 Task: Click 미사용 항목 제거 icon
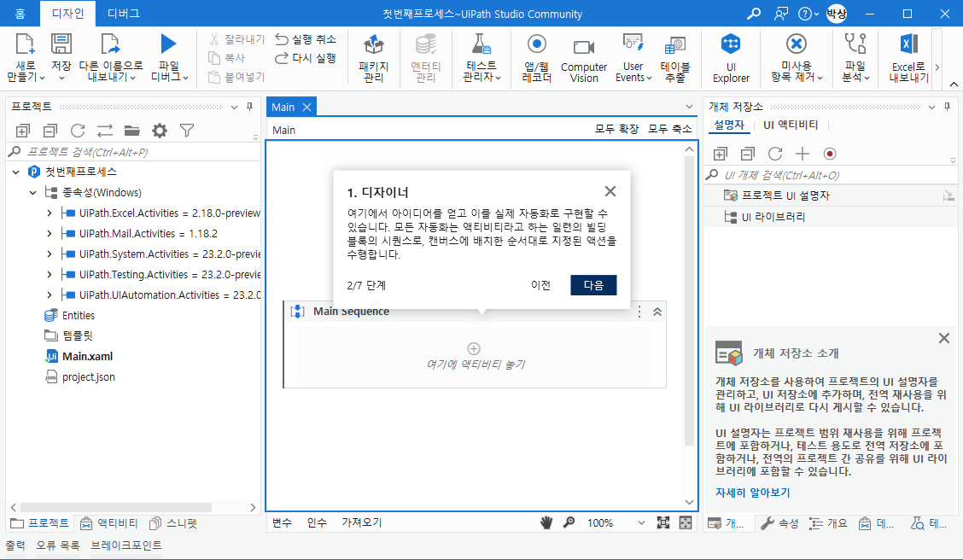click(x=796, y=44)
